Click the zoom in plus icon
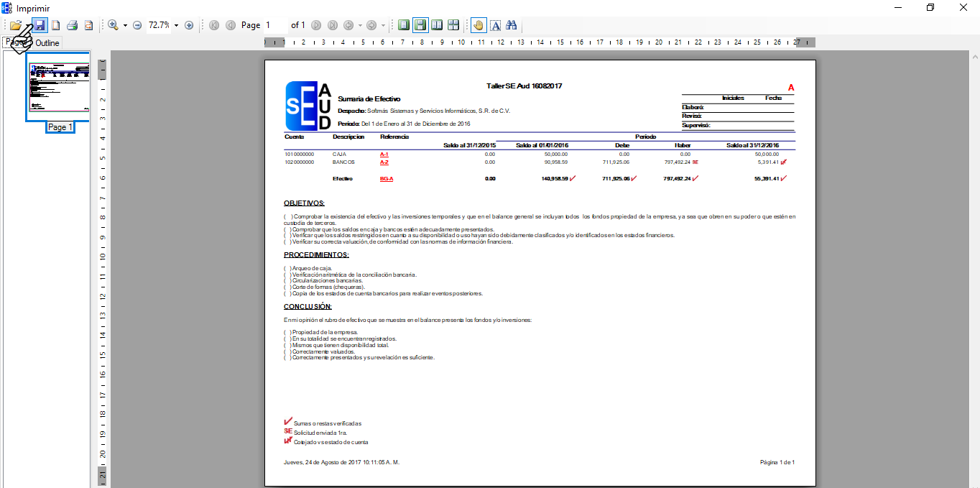The height and width of the screenshot is (488, 980). (189, 25)
